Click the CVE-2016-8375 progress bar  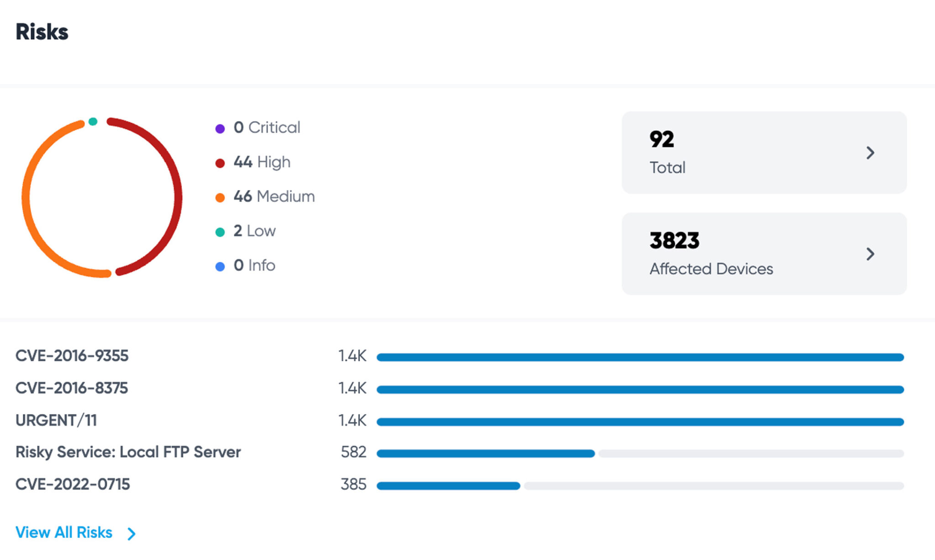coord(640,389)
